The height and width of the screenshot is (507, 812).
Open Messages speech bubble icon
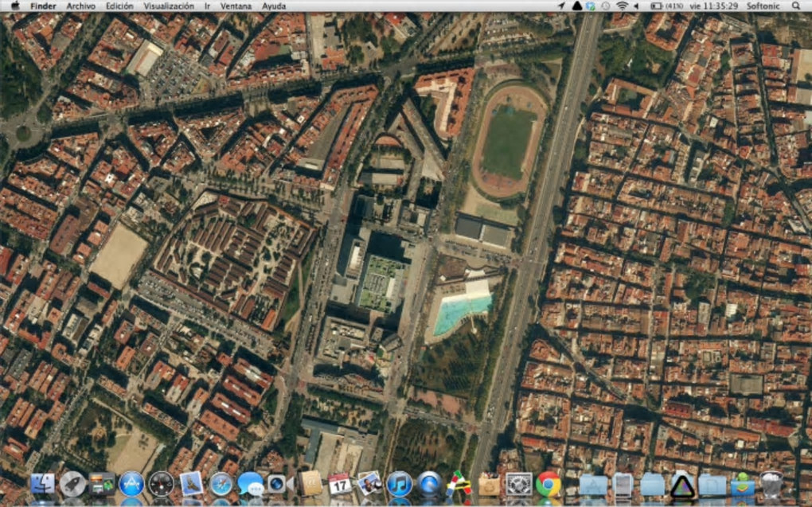point(251,484)
